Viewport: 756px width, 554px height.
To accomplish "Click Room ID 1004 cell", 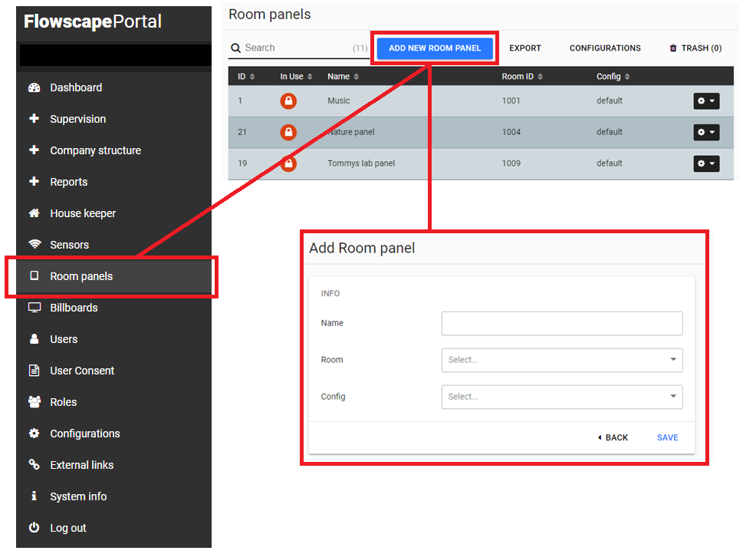I will pos(511,132).
